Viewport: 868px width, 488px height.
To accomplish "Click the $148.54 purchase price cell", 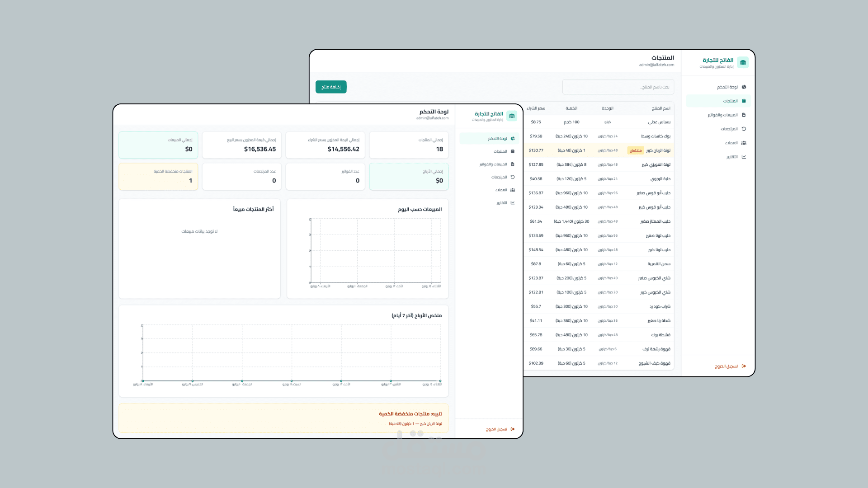I will (536, 250).
